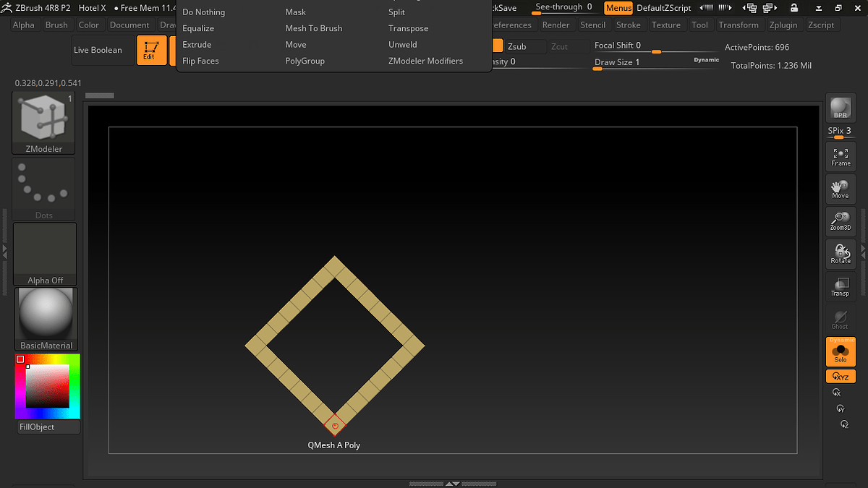Open the Dots stroke type selector
The image size is (868, 488).
click(x=44, y=189)
